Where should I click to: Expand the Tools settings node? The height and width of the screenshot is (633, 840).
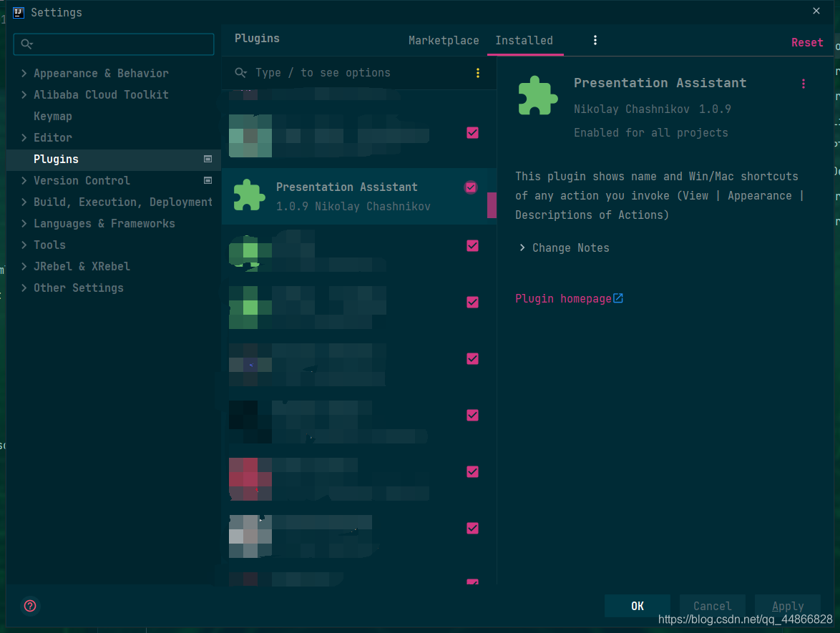coord(24,245)
